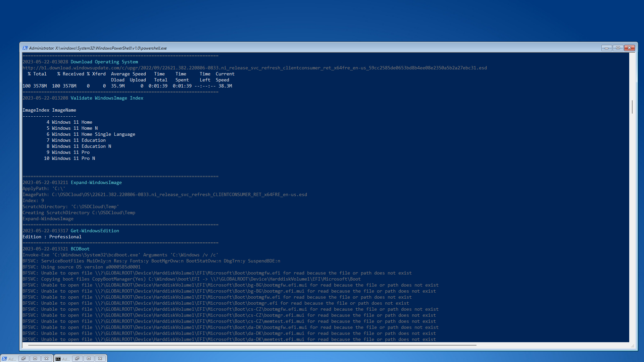The height and width of the screenshot is (362, 644).
Task: Click the Edition : Professional output line
Action: 52,237
